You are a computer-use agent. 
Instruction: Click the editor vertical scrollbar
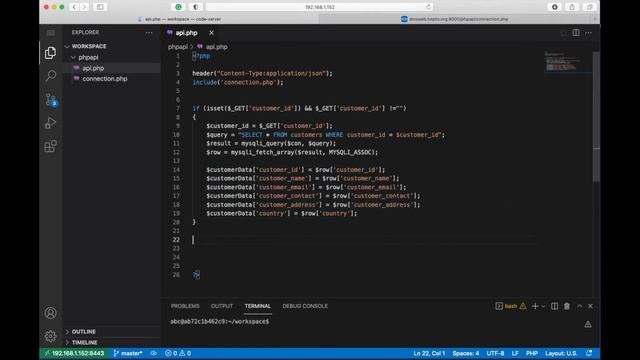point(596,116)
